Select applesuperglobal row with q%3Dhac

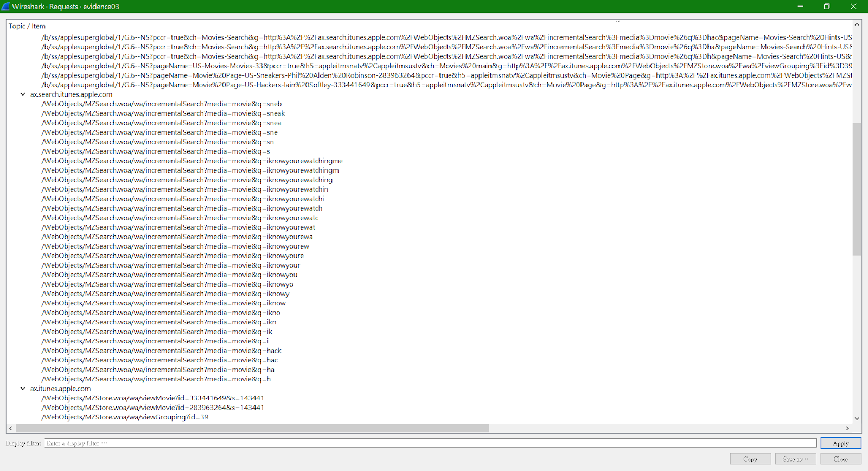pyautogui.click(x=447, y=37)
